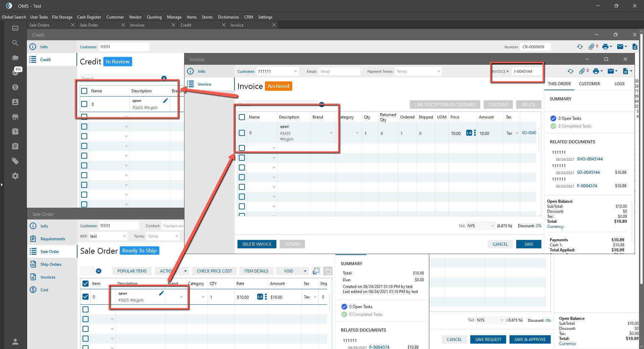
Task: Open the user profile icon at the sidebar bottom
Action: (15, 342)
